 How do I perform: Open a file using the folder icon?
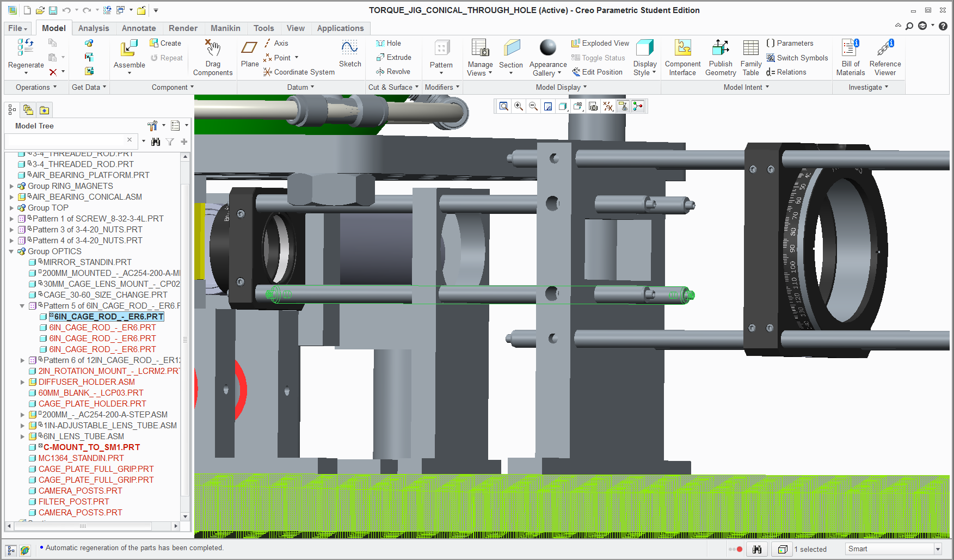[40, 10]
